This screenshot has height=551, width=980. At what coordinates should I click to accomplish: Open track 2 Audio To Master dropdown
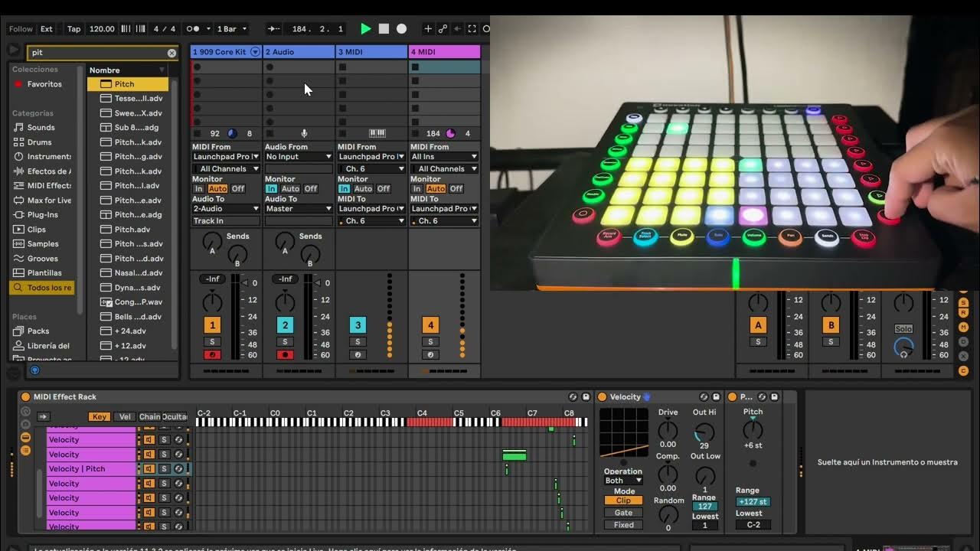[x=299, y=209]
